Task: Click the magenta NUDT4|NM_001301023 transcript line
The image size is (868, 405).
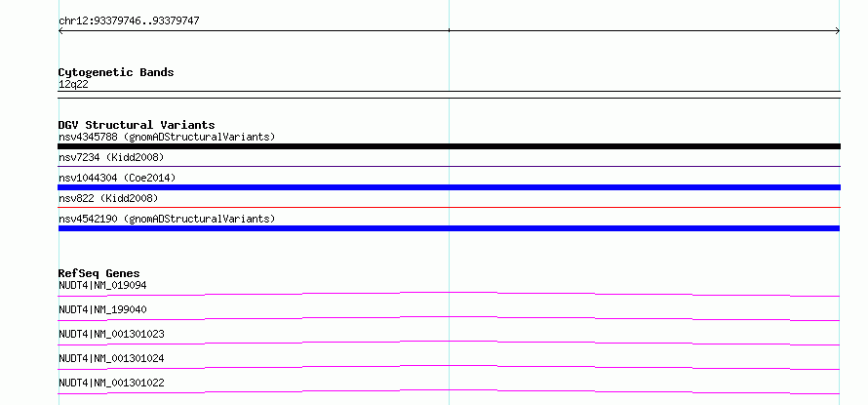Action: pos(449,343)
